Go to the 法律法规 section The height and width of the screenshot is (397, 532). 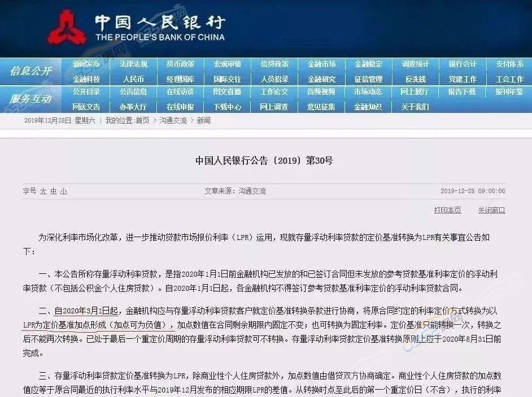133,64
